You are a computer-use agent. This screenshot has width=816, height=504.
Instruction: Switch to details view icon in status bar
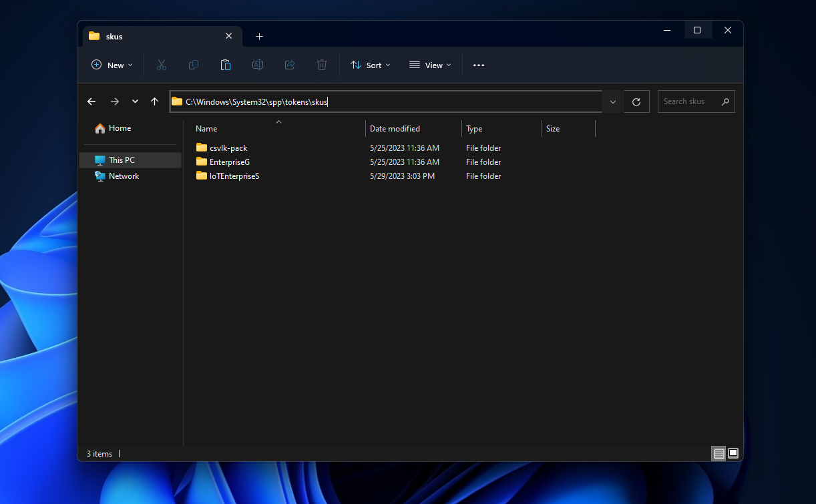tap(719, 453)
